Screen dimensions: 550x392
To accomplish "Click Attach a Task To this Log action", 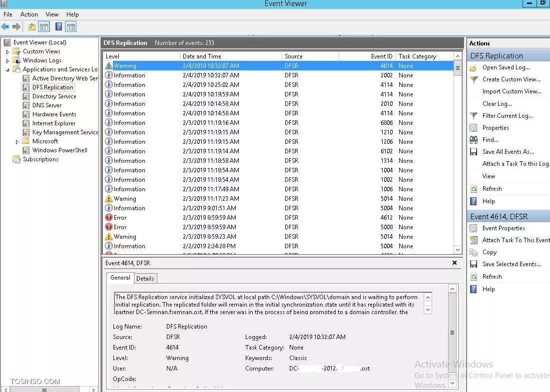I will click(x=516, y=164).
